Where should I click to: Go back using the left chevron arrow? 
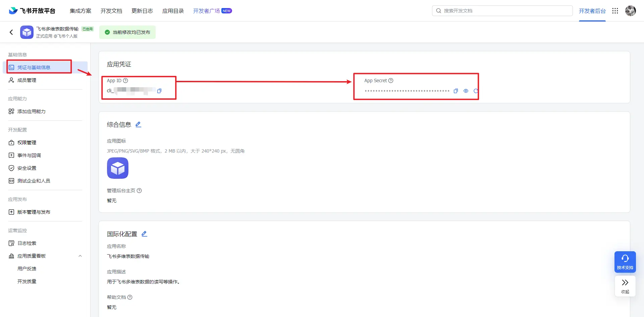click(11, 32)
